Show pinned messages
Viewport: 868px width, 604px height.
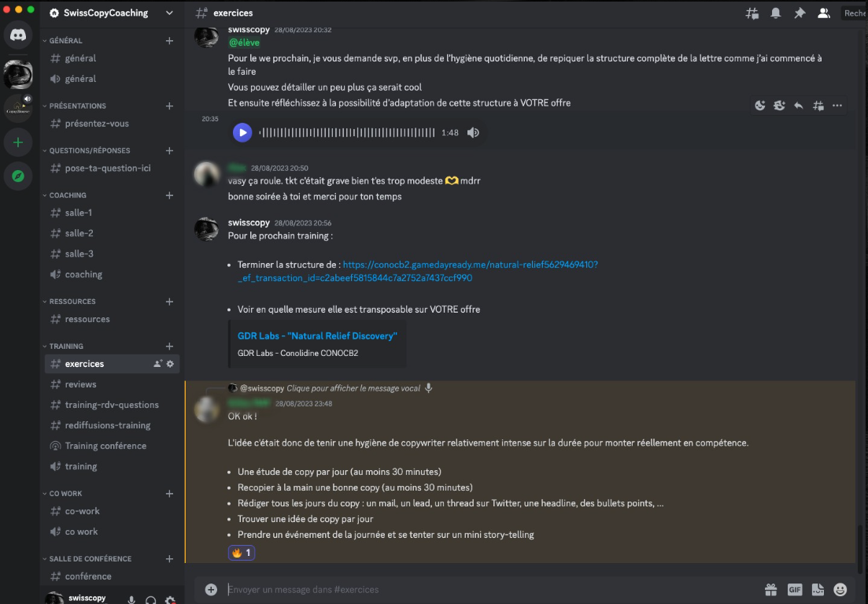[800, 13]
